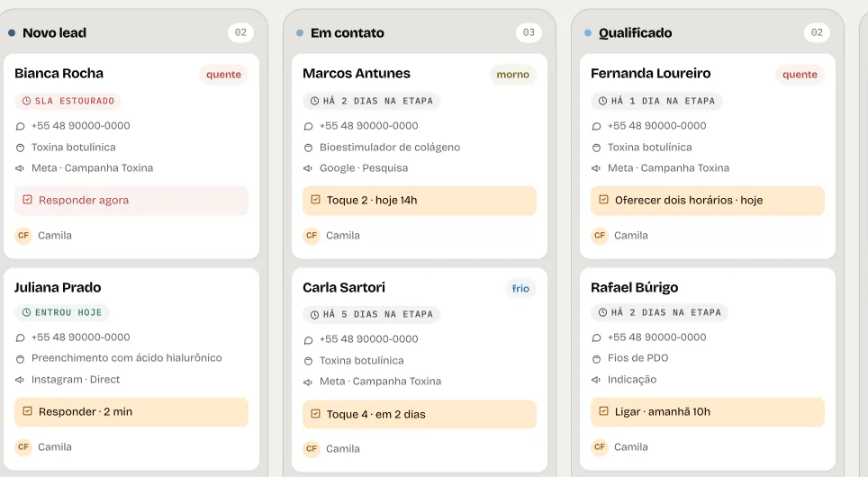
Task: Click the megaphone icon on Fernanda Loureiro's card
Action: [596, 168]
